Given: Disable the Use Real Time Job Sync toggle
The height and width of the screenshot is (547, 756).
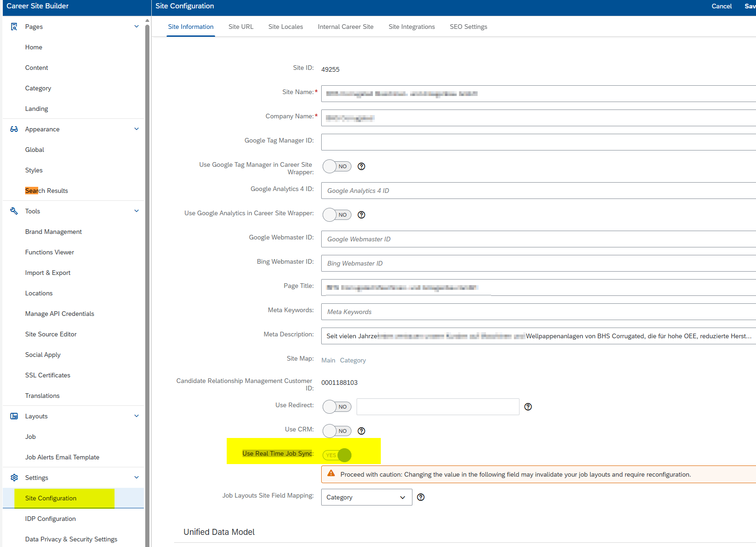Looking at the screenshot, I should tap(337, 455).
